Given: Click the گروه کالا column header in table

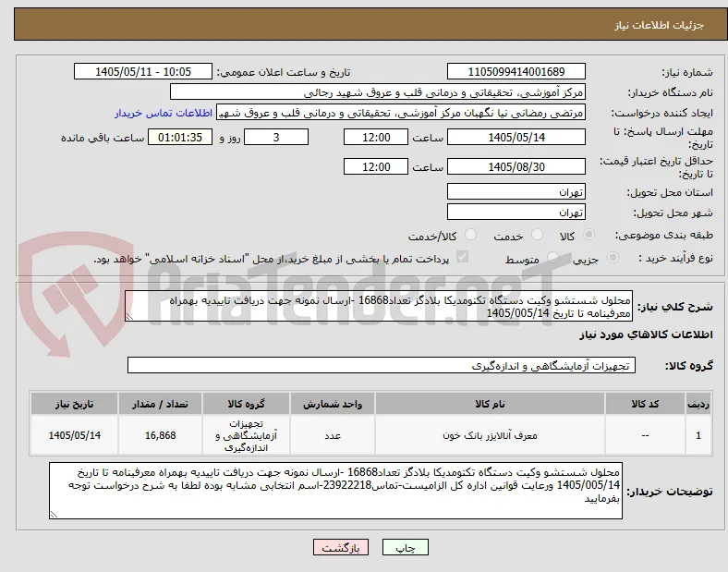Looking at the screenshot, I should point(246,404).
